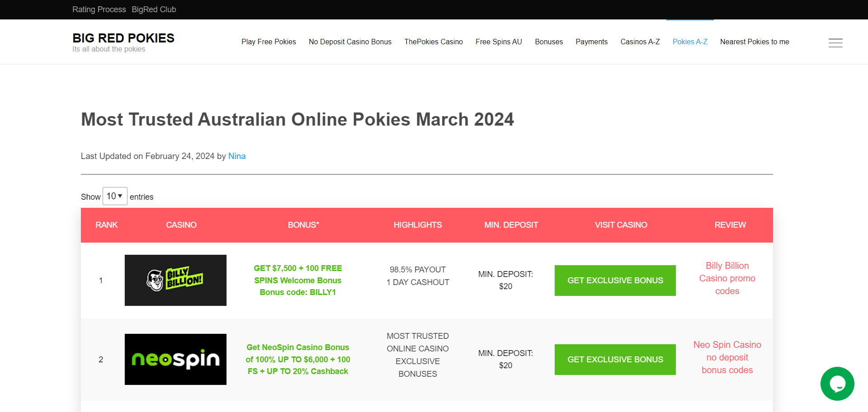This screenshot has width=868, height=412.
Task: Open the Bonuses menu item
Action: pos(548,42)
